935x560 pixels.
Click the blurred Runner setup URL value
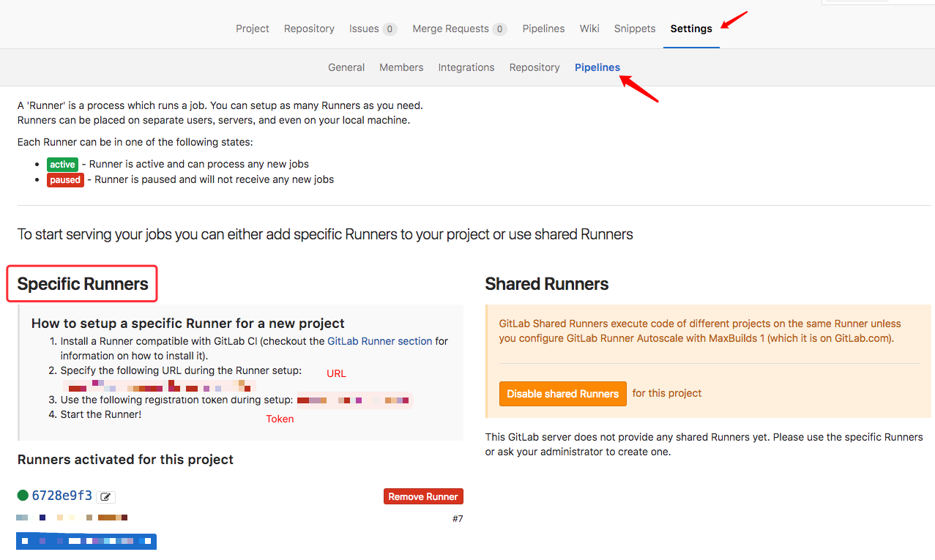(160, 386)
